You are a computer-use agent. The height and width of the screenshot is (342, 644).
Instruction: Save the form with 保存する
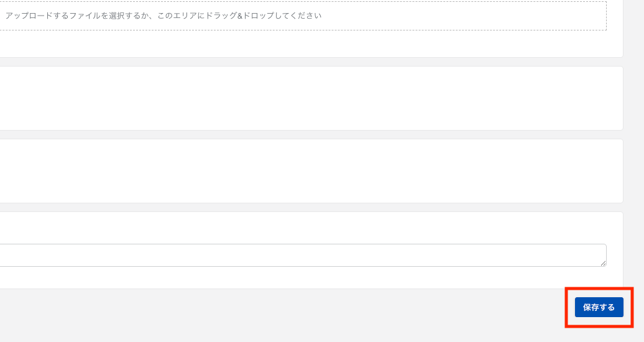point(599,307)
